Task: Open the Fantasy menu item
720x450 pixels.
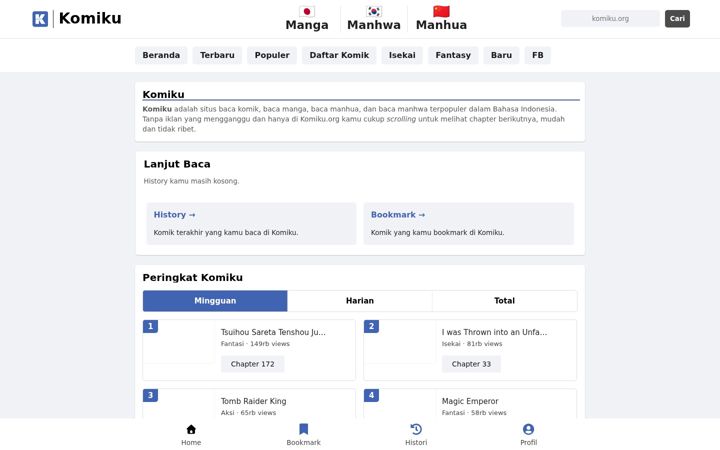Action: [453, 55]
